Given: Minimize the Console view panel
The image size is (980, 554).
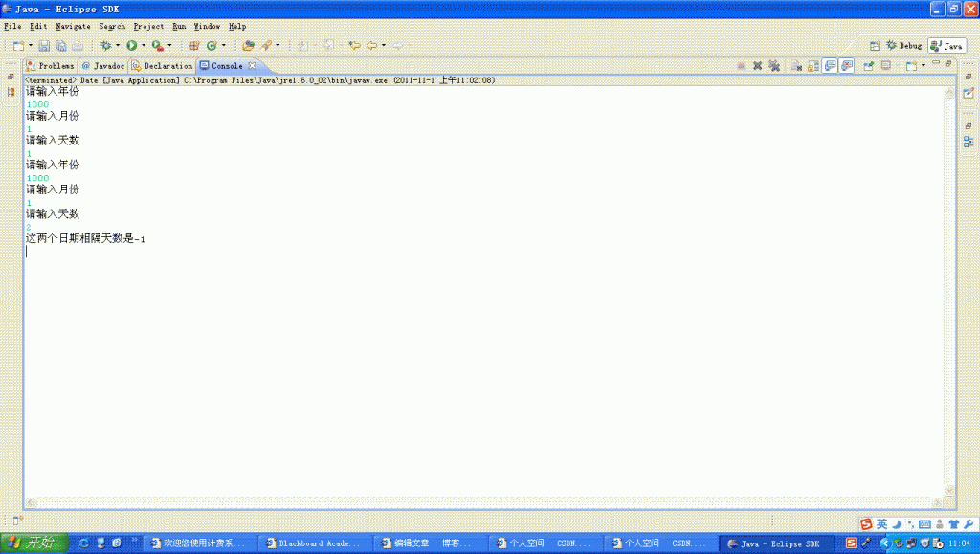Looking at the screenshot, I should tap(936, 63).
